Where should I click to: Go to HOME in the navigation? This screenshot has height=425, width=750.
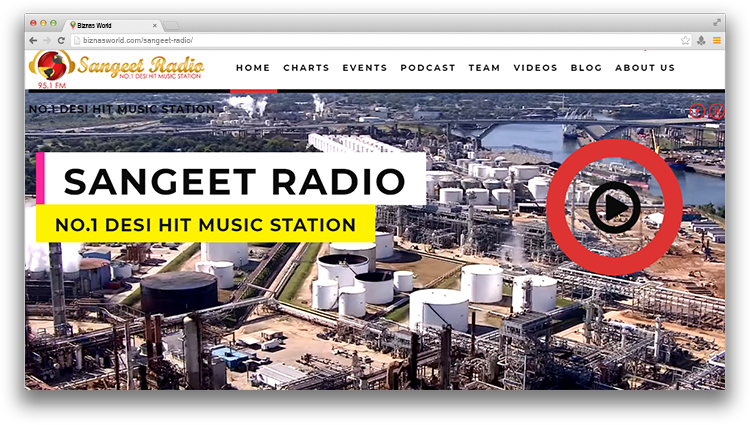[x=253, y=68]
